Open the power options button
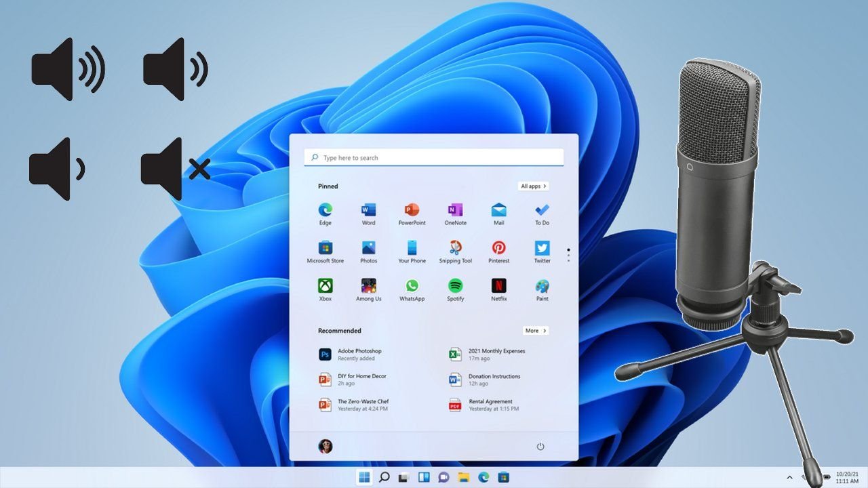 540,447
